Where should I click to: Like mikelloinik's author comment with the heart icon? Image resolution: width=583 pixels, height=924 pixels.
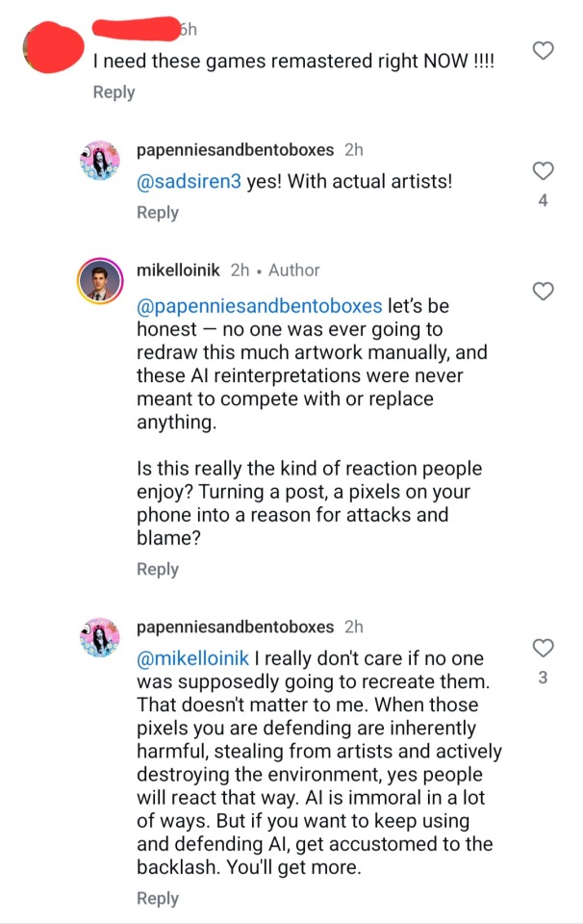coord(543,291)
